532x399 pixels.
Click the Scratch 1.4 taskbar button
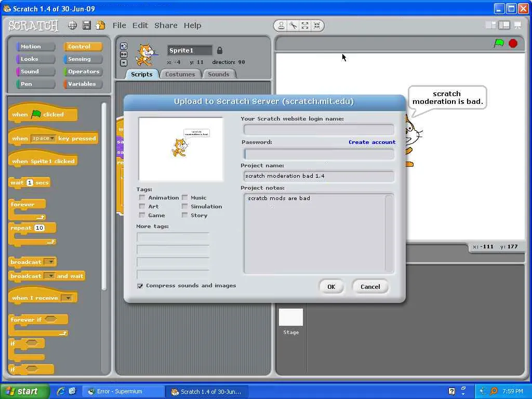tap(206, 392)
